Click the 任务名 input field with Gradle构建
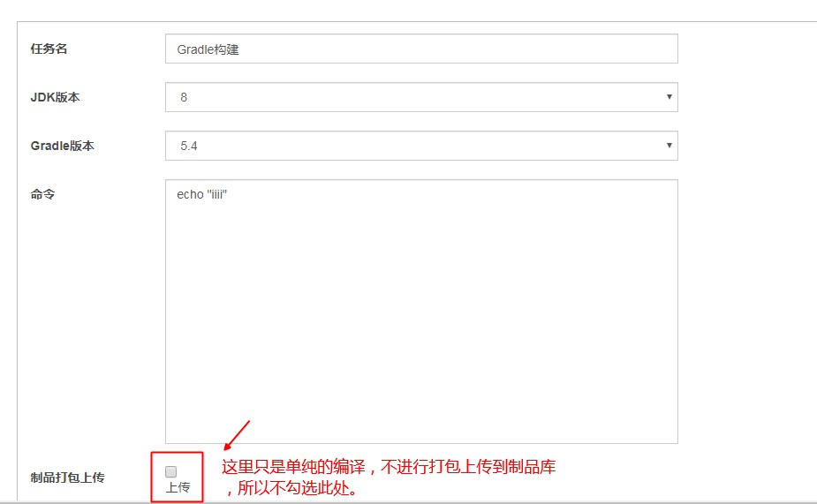 point(421,49)
